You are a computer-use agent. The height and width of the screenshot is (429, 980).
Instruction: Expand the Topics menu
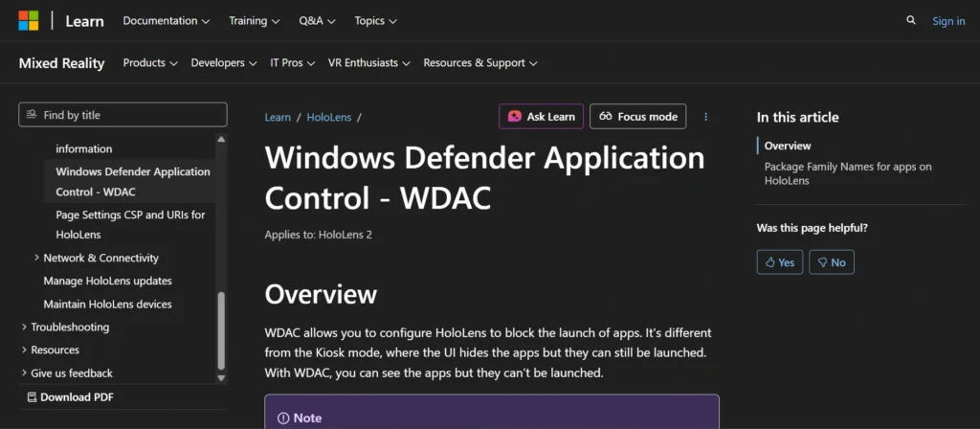375,21
